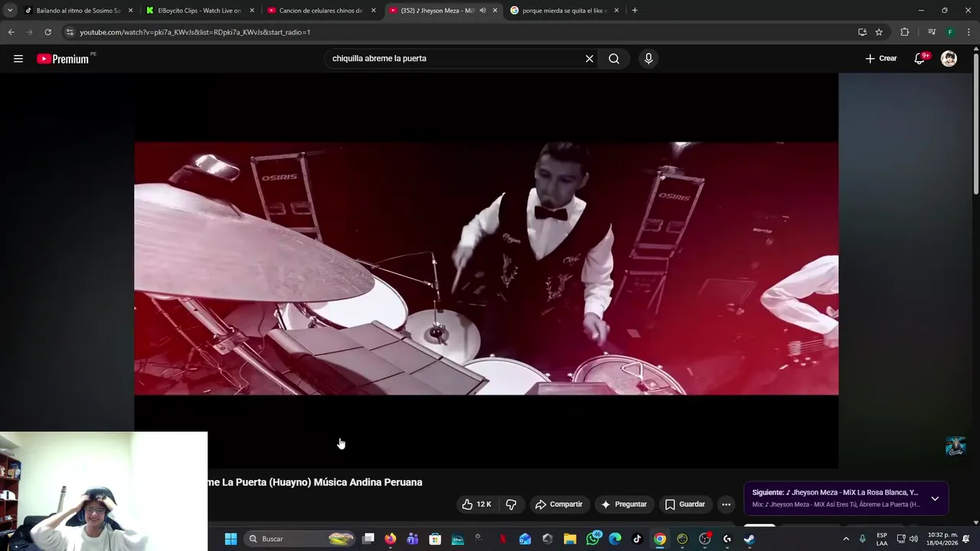980x551 pixels.
Task: Go back in browser history
Action: point(11,32)
